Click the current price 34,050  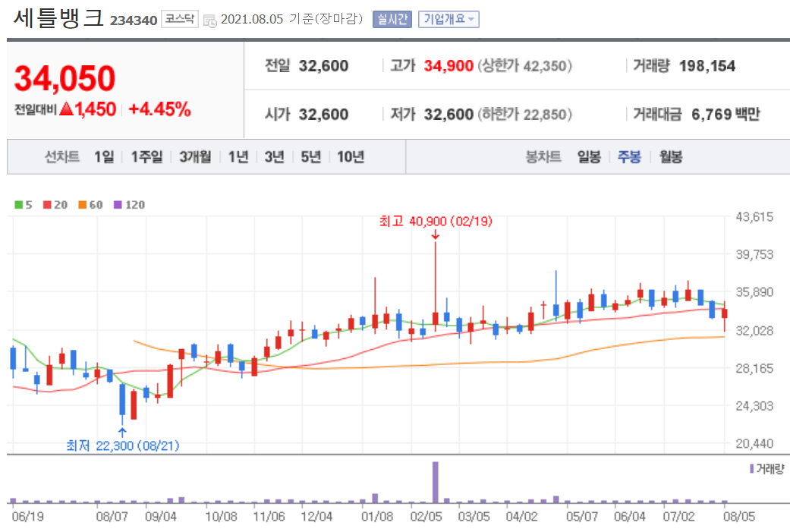tap(65, 79)
